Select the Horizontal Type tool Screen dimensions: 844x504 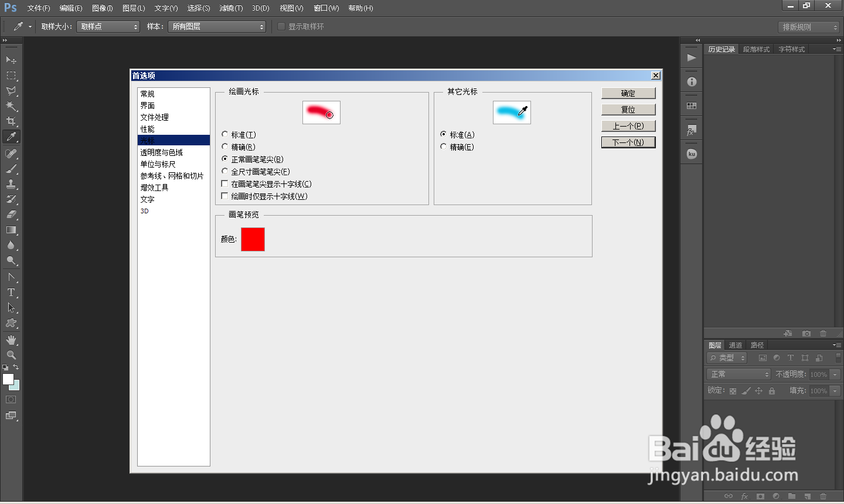click(x=11, y=292)
